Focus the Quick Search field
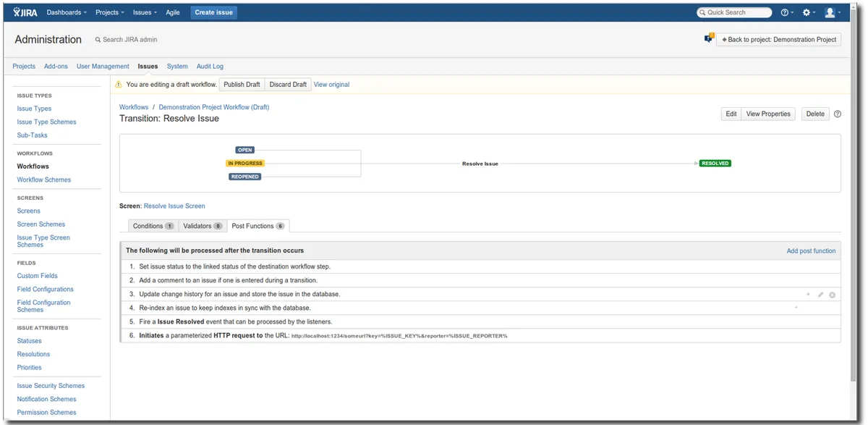868x425 pixels. [x=734, y=12]
